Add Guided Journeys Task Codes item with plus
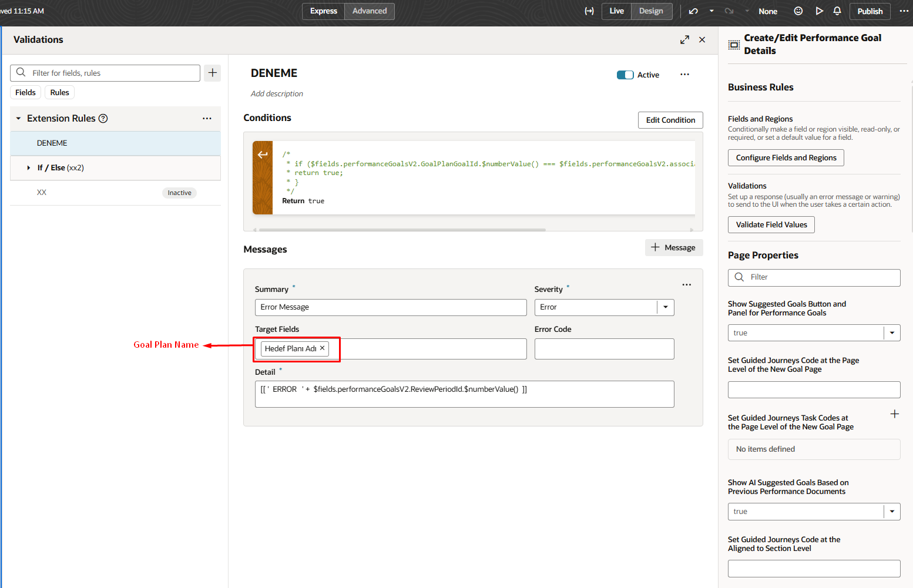 click(894, 414)
